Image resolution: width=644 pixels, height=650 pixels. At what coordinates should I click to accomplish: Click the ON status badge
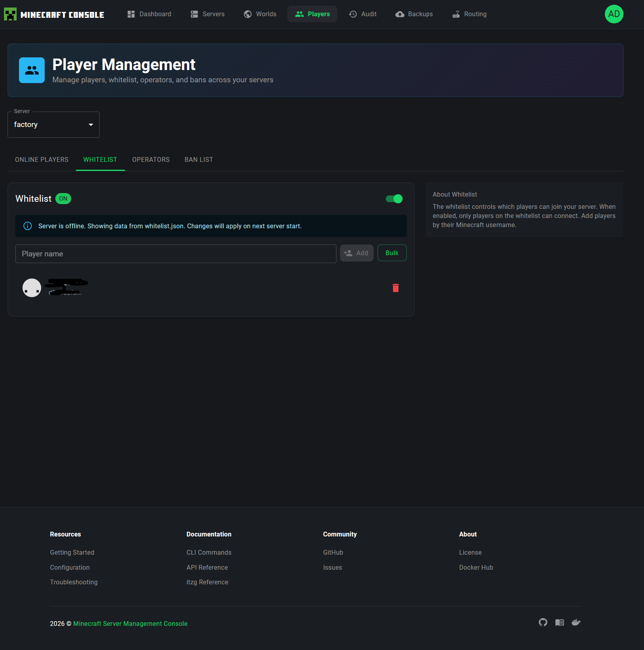[x=63, y=199]
